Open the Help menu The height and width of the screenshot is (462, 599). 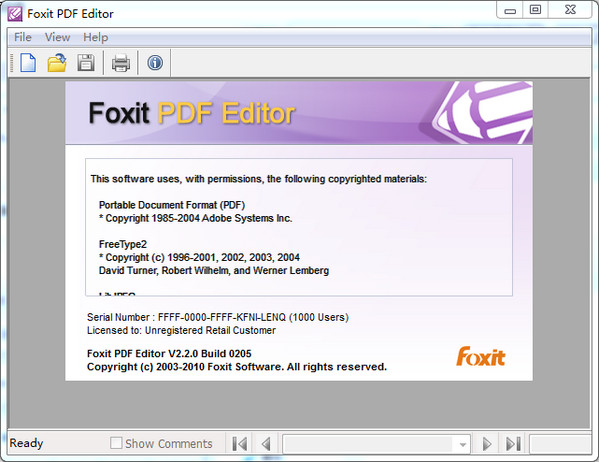pyautogui.click(x=96, y=37)
